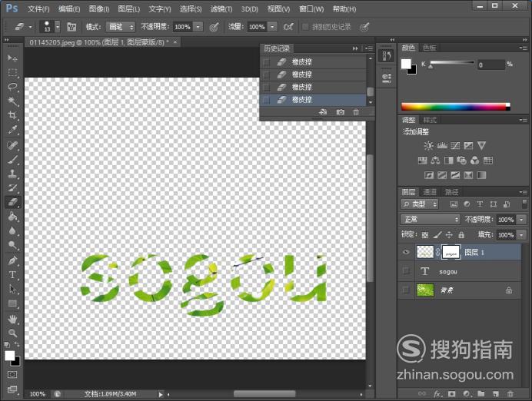This screenshot has height=401, width=532.
Task: Show the sogou text layer
Action: point(406,271)
